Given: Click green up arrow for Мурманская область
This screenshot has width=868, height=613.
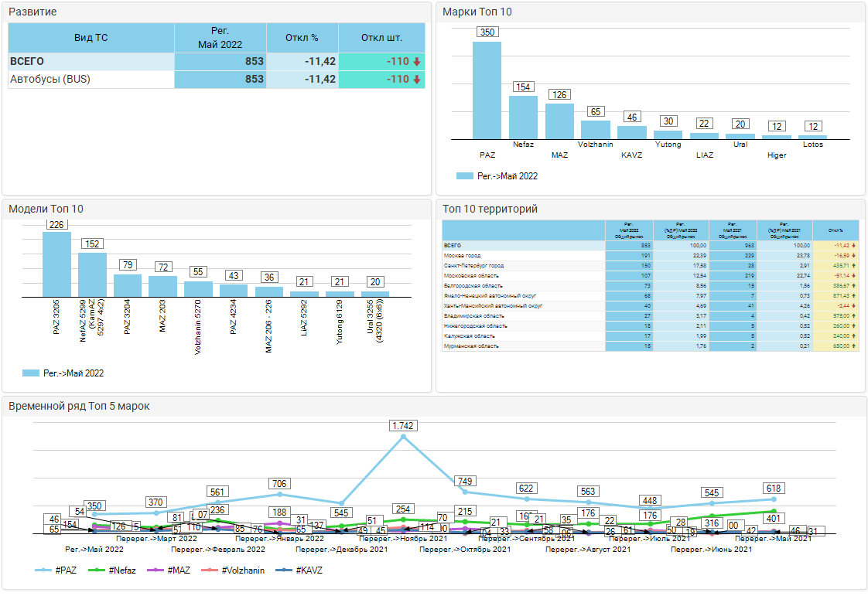Looking at the screenshot, I should (853, 346).
